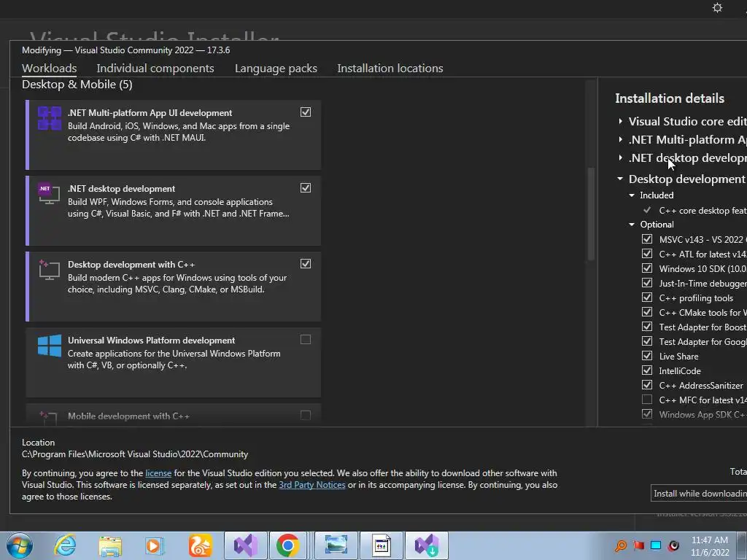Expand .NET desktop development details node
747x560 pixels.
(620, 157)
